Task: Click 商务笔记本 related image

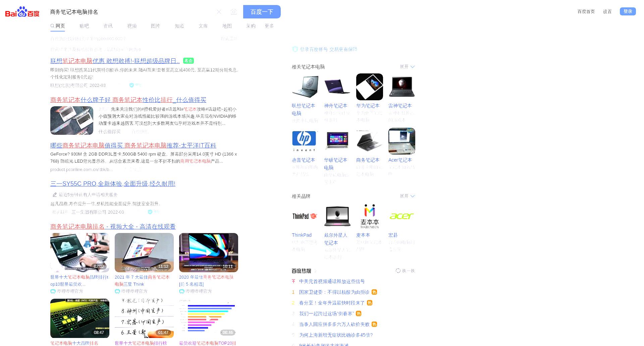Action: [x=370, y=141]
